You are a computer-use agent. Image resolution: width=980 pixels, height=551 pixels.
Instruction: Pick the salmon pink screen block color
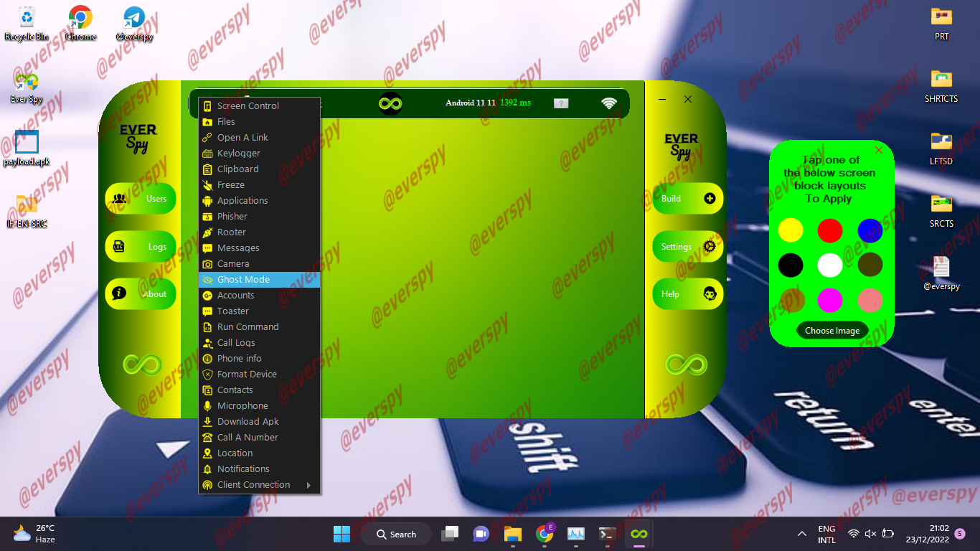[x=870, y=299]
